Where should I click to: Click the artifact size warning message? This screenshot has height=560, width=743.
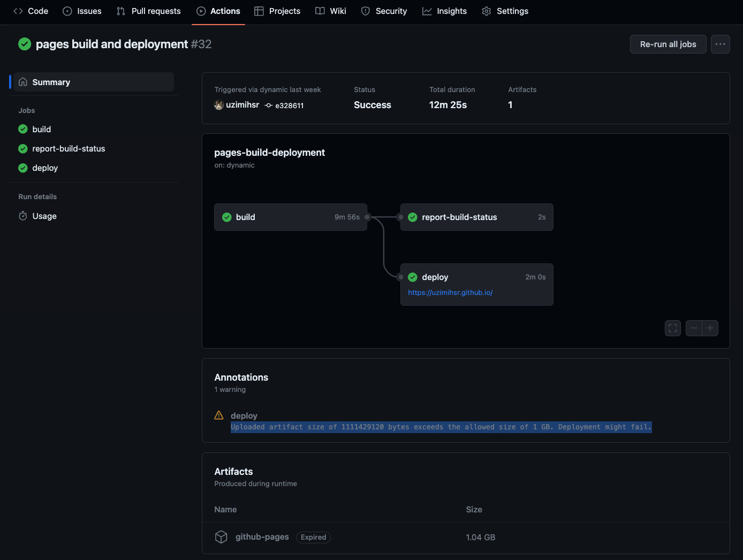click(x=441, y=427)
